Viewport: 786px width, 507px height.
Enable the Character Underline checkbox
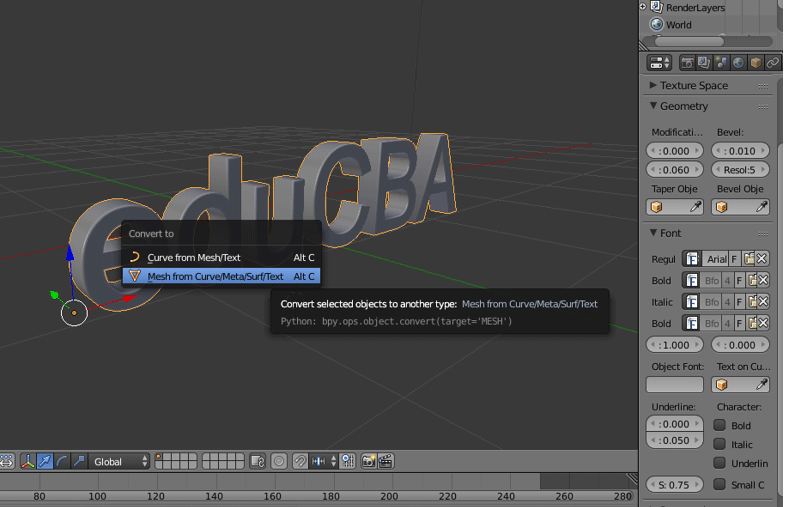click(x=720, y=462)
